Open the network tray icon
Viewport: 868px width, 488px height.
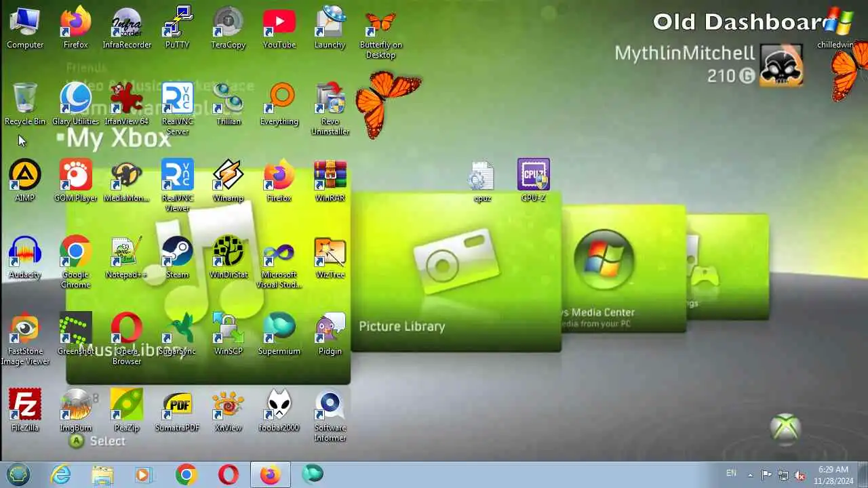(x=783, y=475)
